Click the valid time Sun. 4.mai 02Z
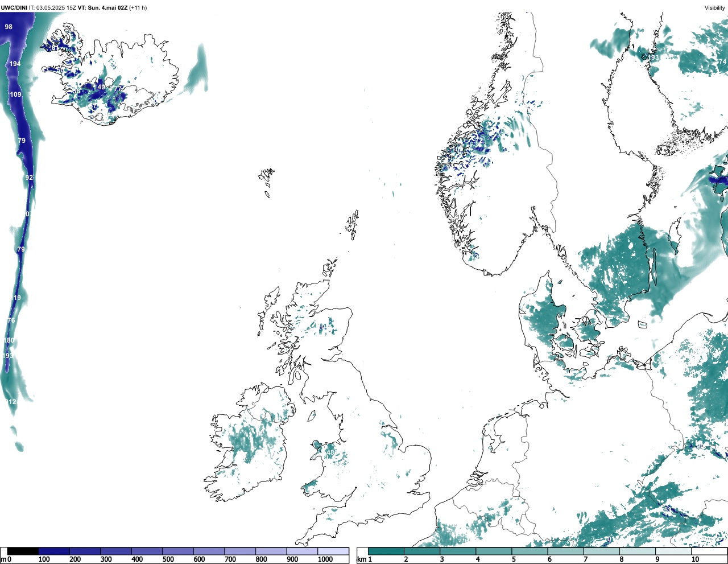728x564 pixels. pyautogui.click(x=107, y=7)
